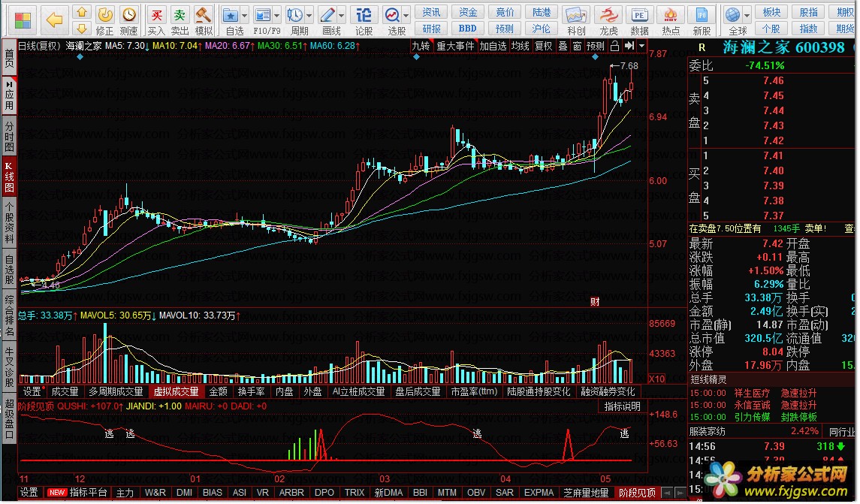This screenshot has width=860, height=504.
Task: Open the 全球 global markets globe icon
Action: [733, 20]
